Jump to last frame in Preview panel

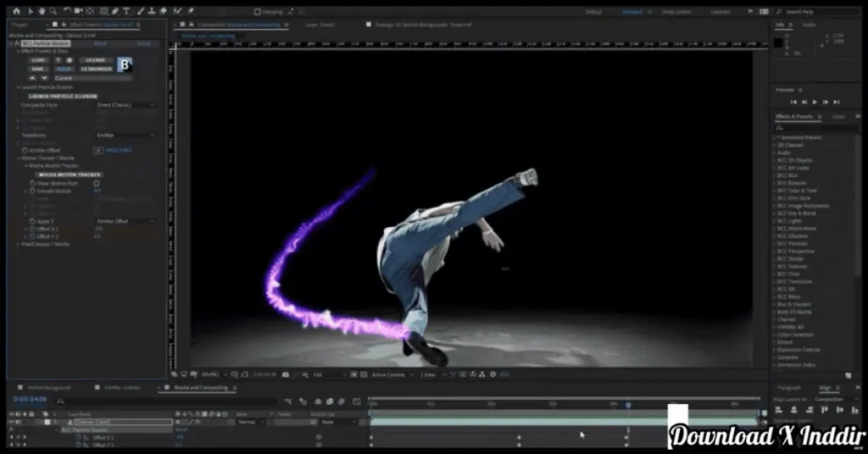click(837, 102)
